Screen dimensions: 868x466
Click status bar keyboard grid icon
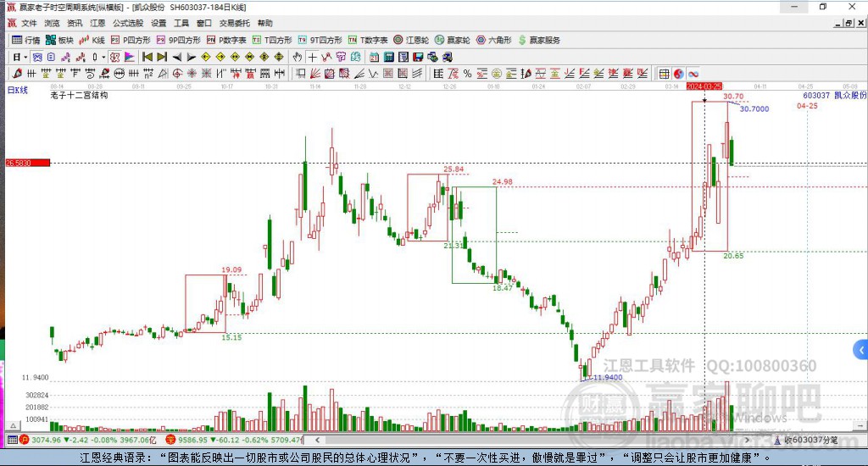pos(12,440)
